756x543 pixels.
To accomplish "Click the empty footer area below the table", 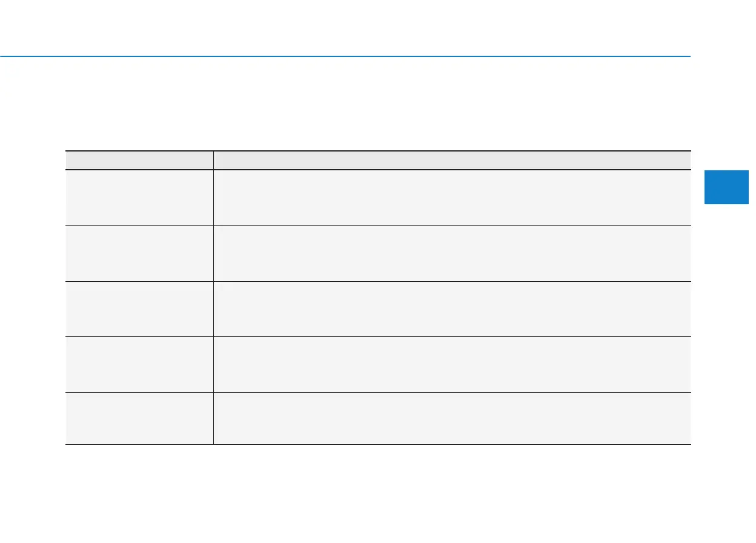I will pyautogui.click(x=378, y=494).
